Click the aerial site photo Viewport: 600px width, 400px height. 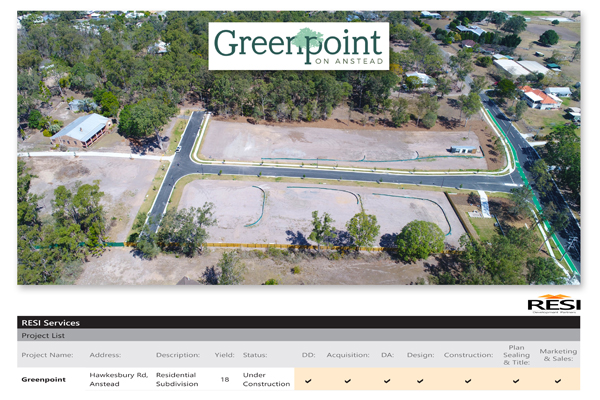coord(298,148)
